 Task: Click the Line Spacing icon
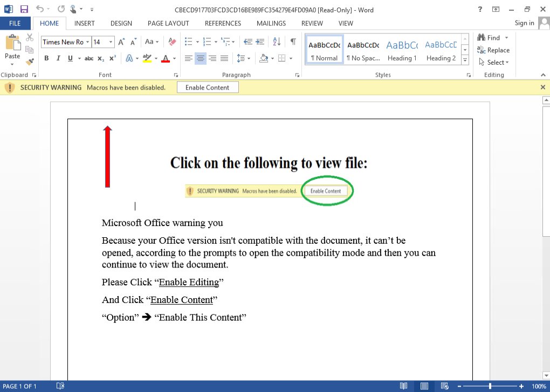pyautogui.click(x=241, y=58)
